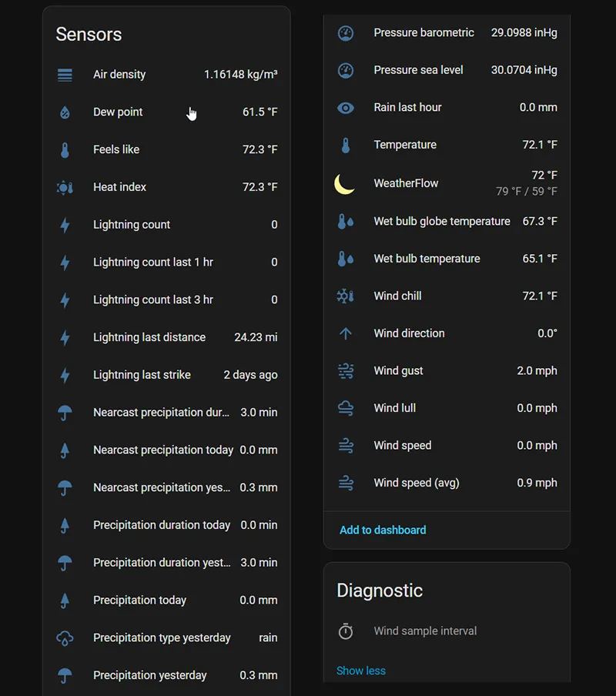Click the Heat index sun thermometer icon
This screenshot has width=616, height=696.
(65, 187)
